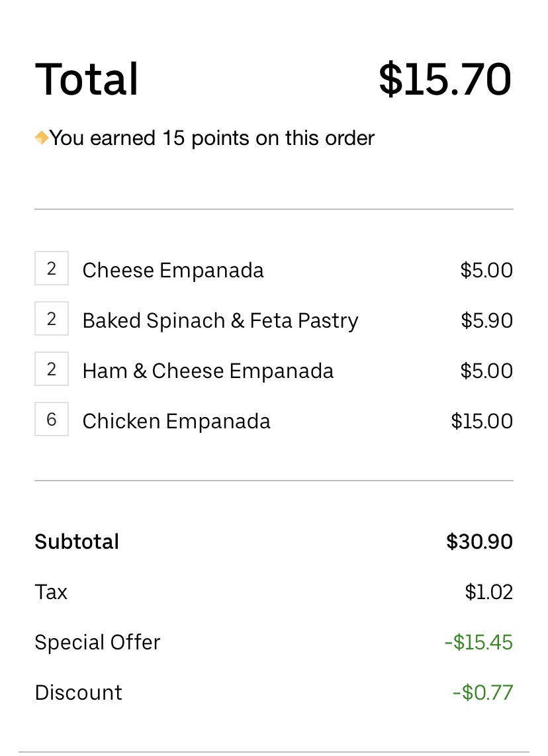
Task: Open the Baked Spinach & Feta Pastry item
Action: click(220, 320)
